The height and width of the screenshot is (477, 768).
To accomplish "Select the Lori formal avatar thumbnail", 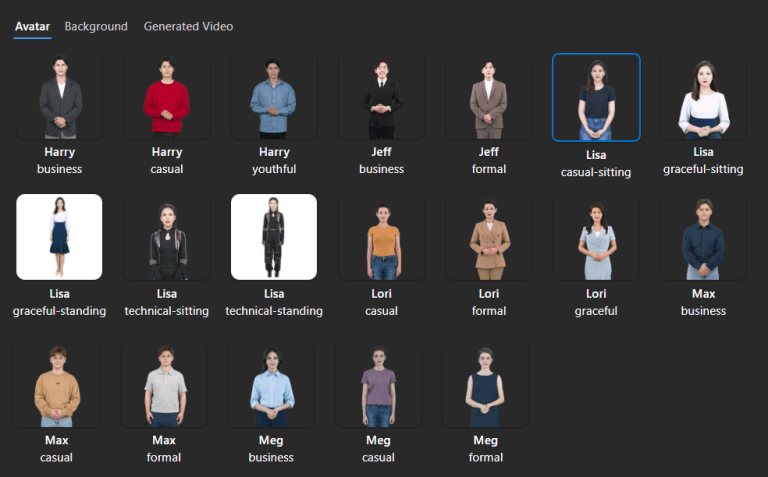I will (x=488, y=237).
